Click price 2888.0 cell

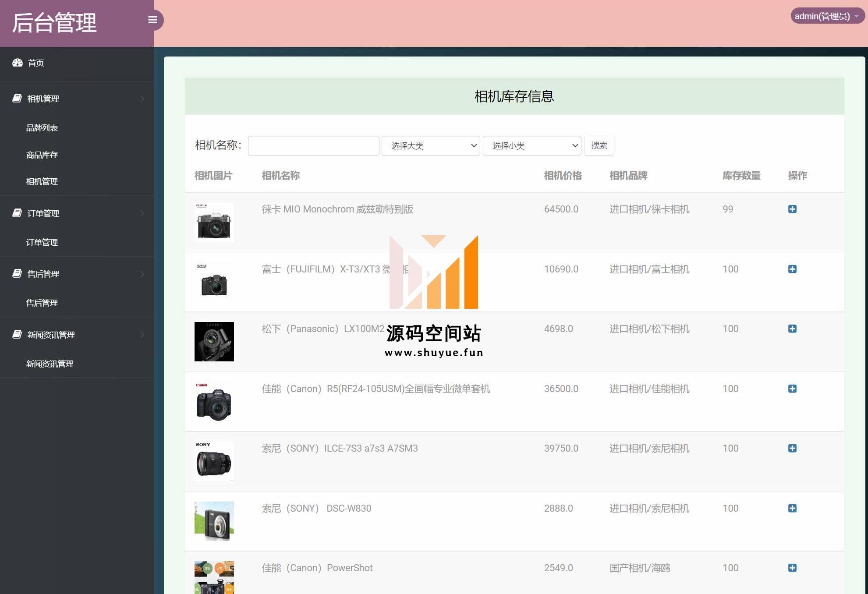(559, 509)
